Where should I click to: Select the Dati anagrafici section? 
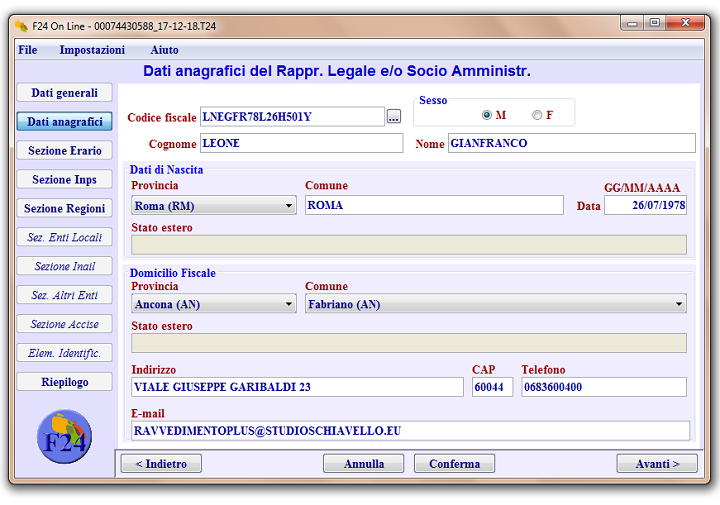pos(65,122)
